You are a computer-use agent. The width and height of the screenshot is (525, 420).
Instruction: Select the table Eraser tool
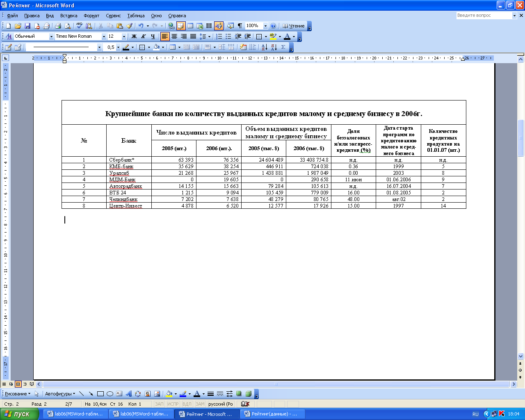point(18,47)
